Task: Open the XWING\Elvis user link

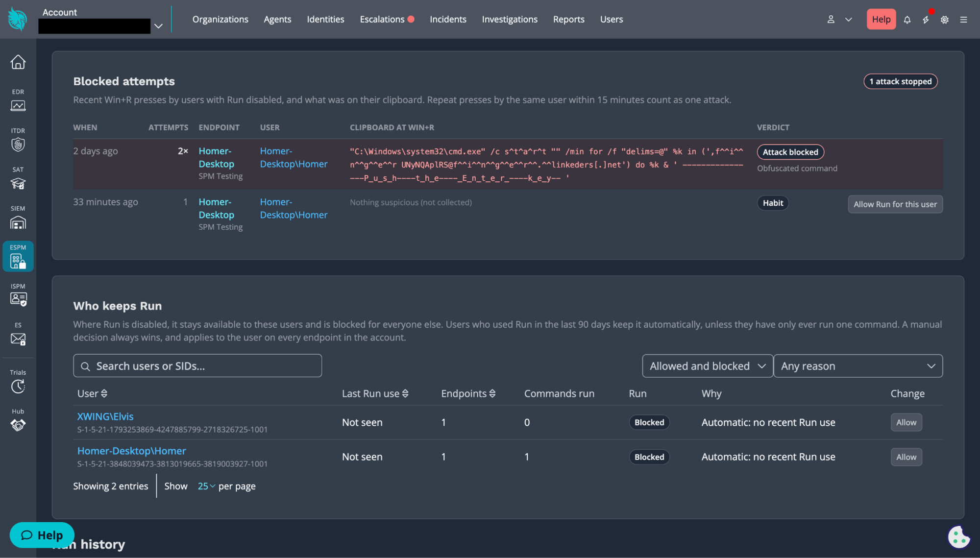Action: (105, 416)
